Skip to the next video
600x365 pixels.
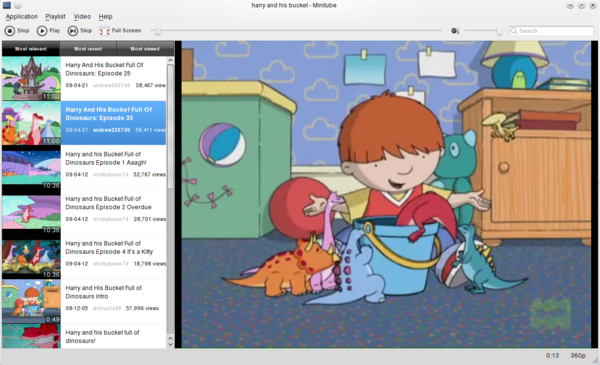pos(80,31)
